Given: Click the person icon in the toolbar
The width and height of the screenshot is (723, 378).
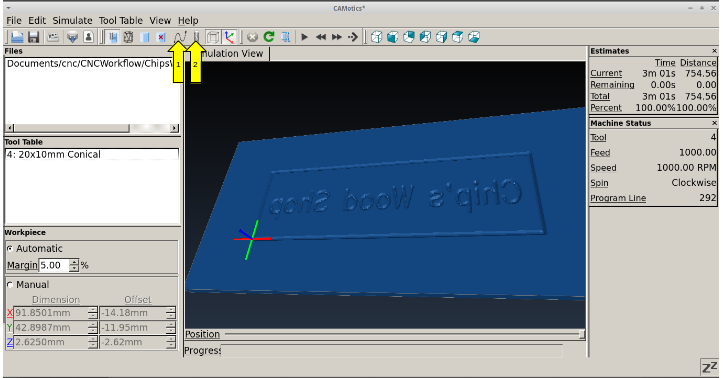Looking at the screenshot, I should (89, 37).
